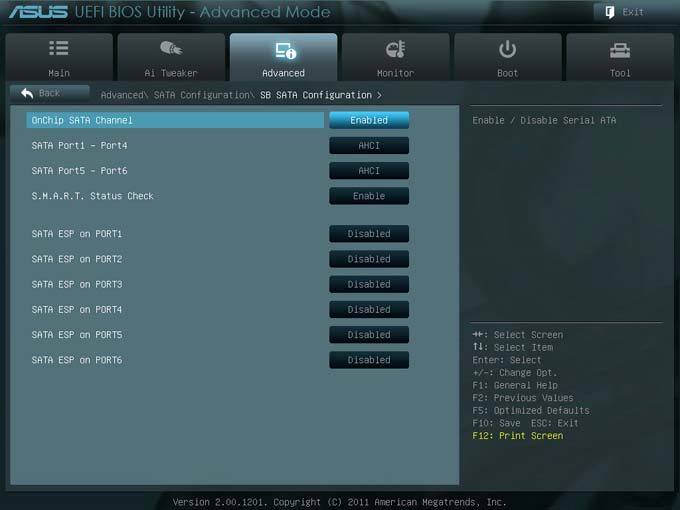Click 'Select Item' key hint
This screenshot has width=680, height=510.
(513, 347)
